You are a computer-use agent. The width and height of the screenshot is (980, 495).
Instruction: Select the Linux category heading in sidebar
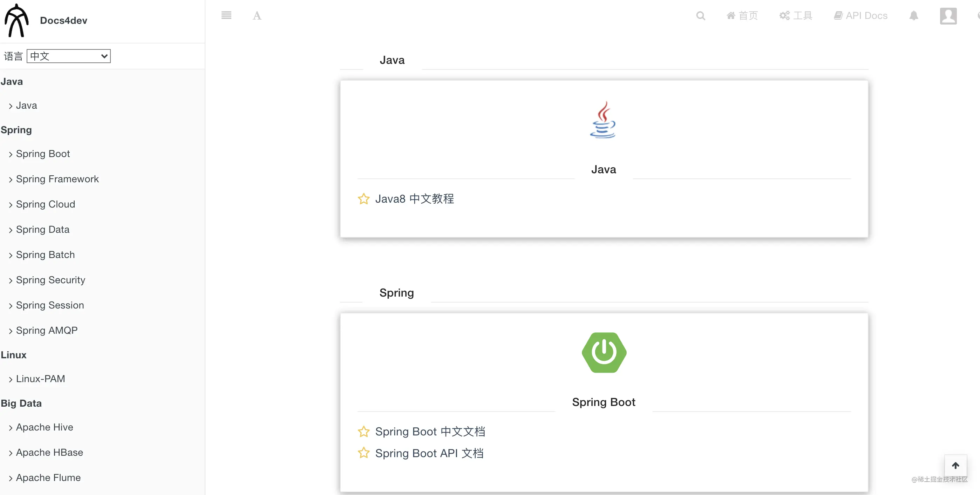13,355
